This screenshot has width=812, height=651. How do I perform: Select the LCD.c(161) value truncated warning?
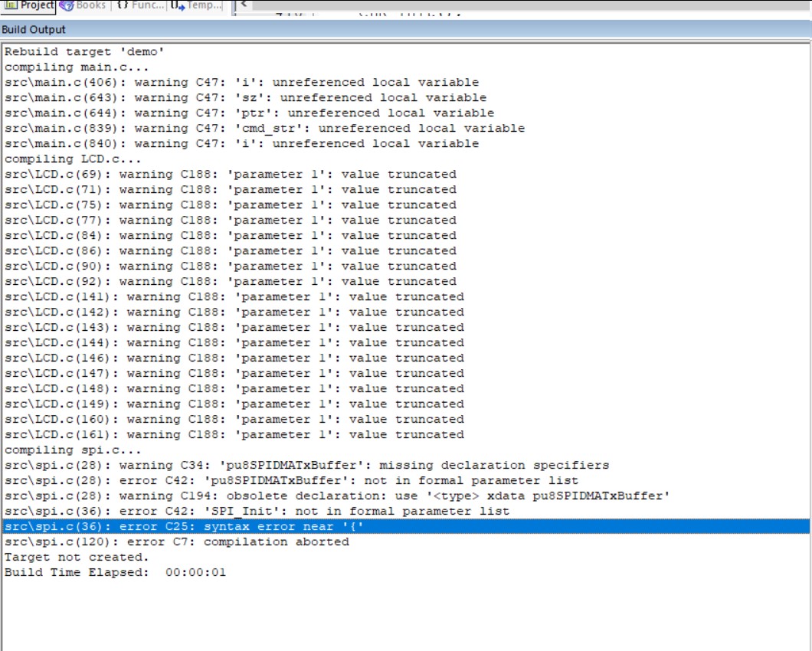click(x=234, y=434)
